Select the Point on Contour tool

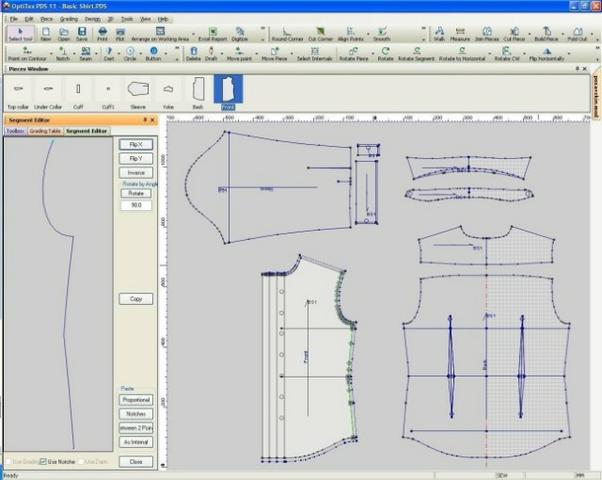point(27,54)
